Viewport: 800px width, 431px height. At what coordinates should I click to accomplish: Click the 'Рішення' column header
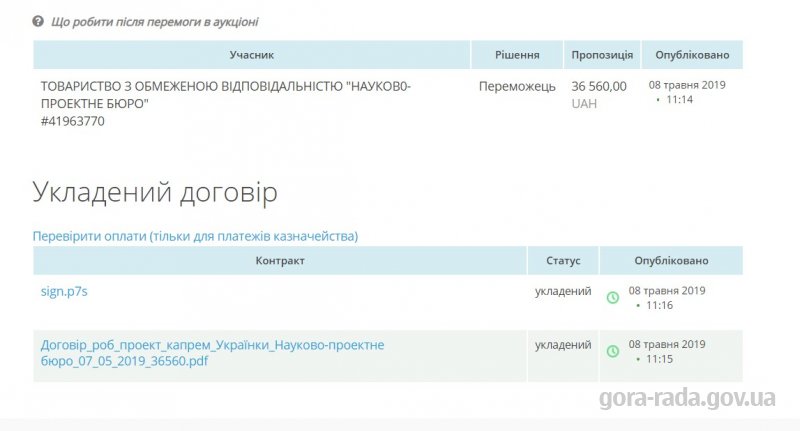[517, 55]
